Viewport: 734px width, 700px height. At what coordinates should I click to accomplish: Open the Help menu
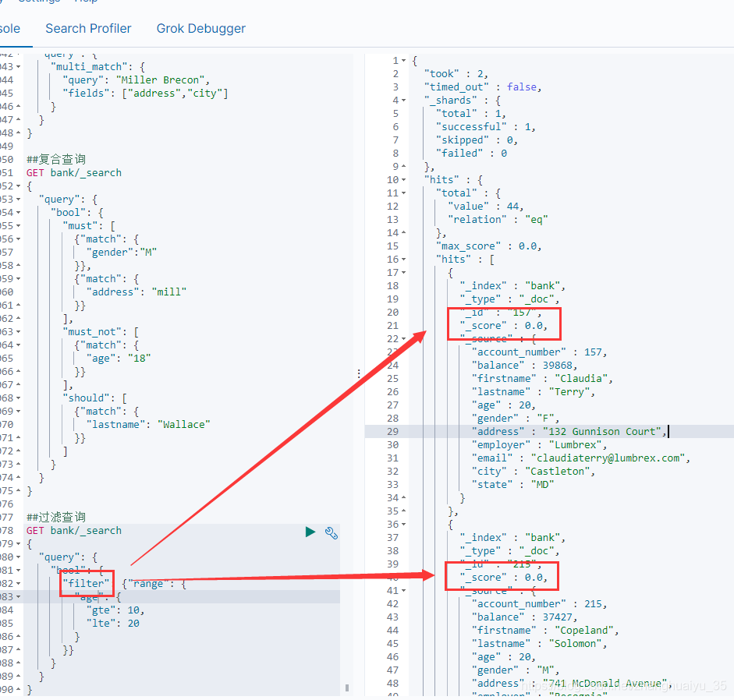pyautogui.click(x=86, y=2)
